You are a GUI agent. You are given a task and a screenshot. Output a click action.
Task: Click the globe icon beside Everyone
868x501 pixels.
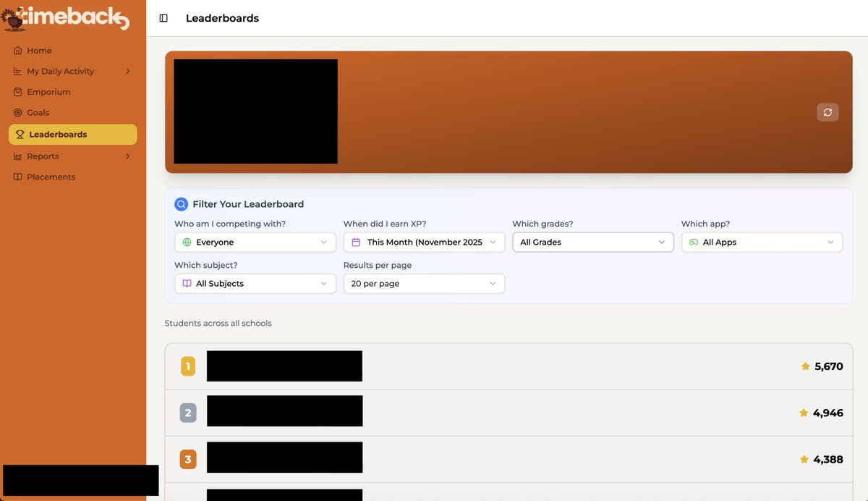187,243
